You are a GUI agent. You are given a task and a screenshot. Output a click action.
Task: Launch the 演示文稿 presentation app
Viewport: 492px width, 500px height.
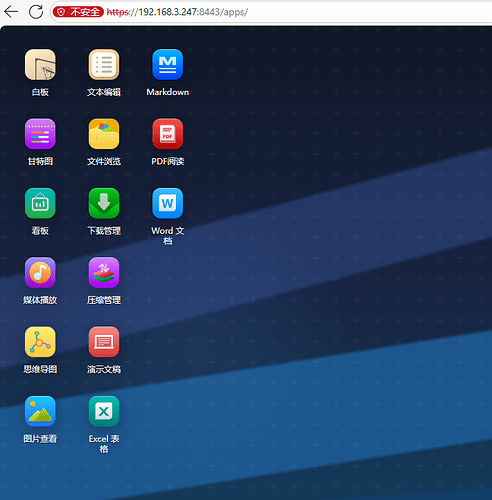pyautogui.click(x=104, y=342)
